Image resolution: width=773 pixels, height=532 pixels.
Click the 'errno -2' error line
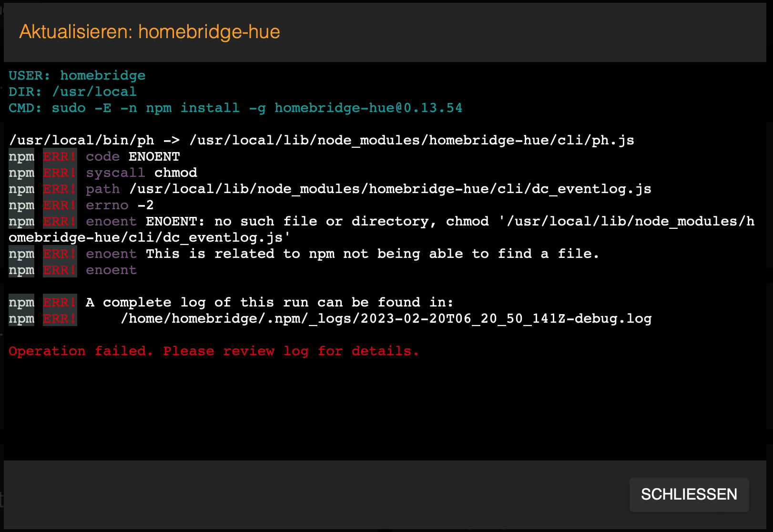[120, 205]
